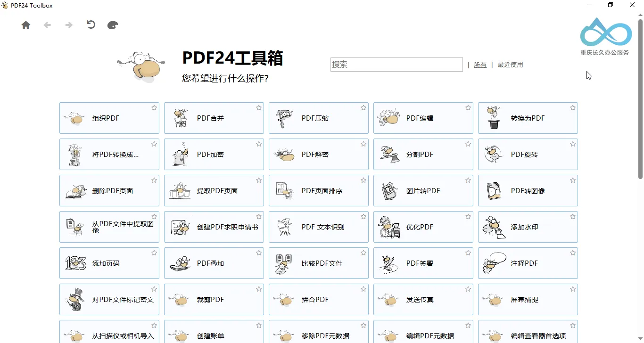
Task: Open the 图片转PDF tool icon
Action: pos(389,191)
